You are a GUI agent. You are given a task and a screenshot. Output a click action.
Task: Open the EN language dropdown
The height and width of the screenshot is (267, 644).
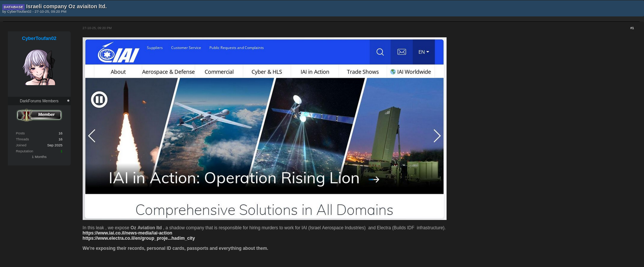423,52
